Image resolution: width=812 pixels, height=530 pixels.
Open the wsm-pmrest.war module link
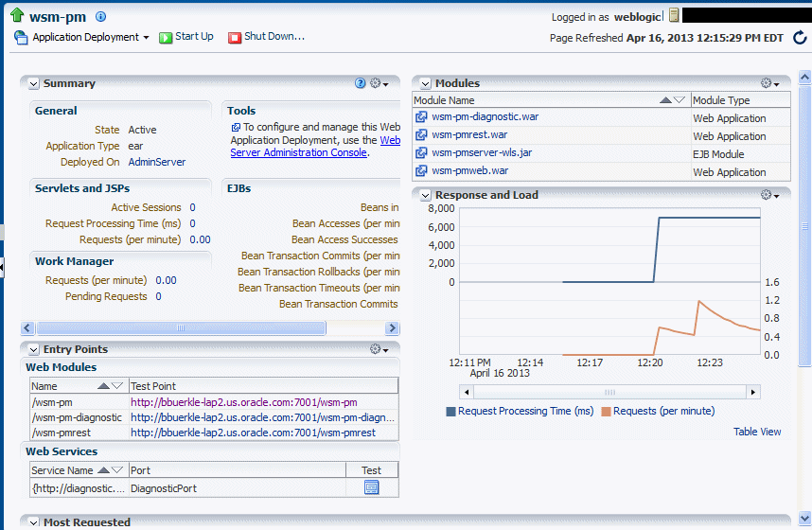[469, 134]
